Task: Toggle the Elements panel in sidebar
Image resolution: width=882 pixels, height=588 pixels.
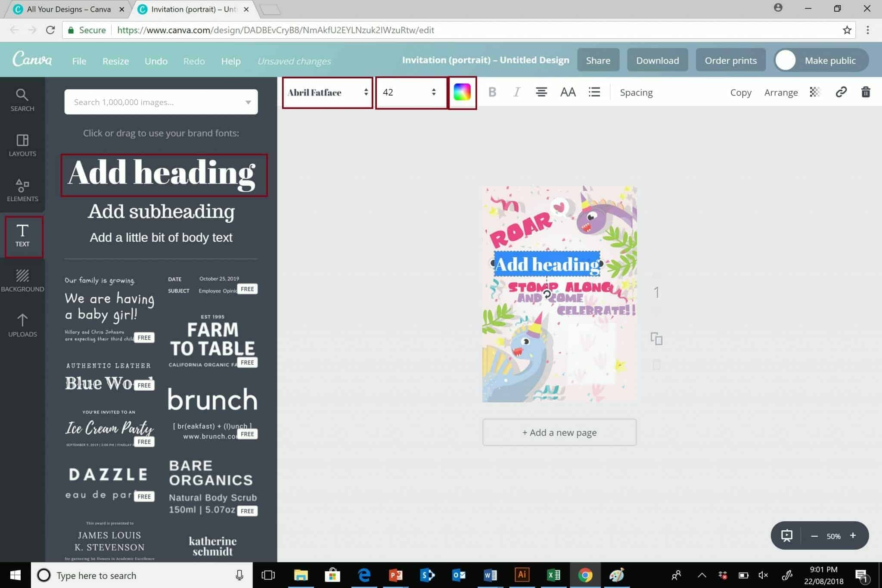Action: (22, 189)
